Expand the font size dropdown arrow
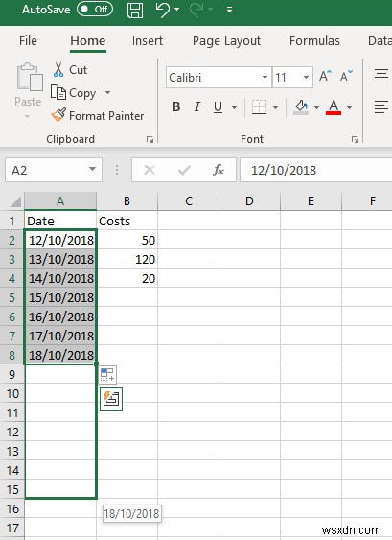392x540 pixels. coord(306,77)
